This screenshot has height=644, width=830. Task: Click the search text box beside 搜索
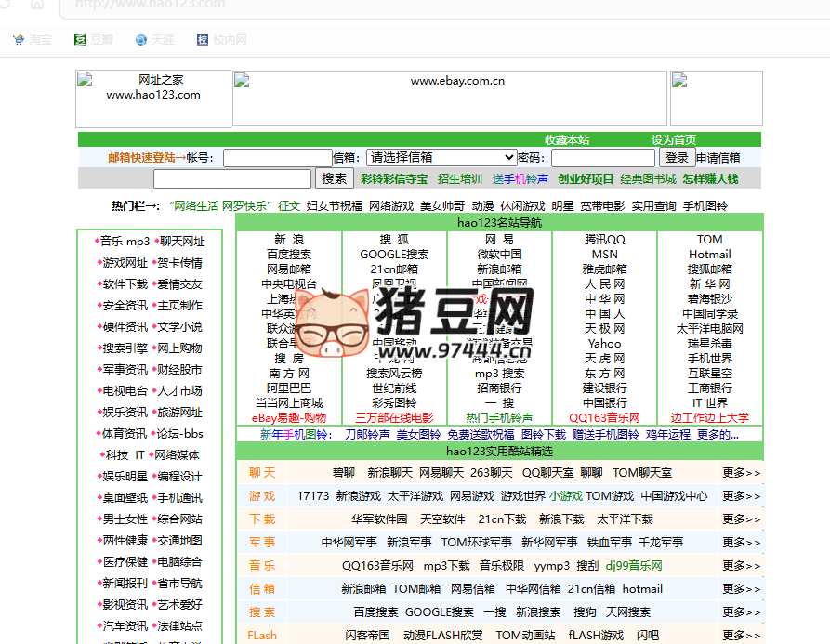coord(232,178)
